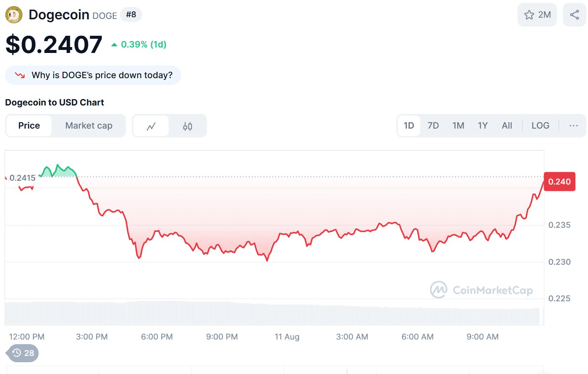Click the #8 rank badge
Screen dimensions: 588x374
coord(131,15)
